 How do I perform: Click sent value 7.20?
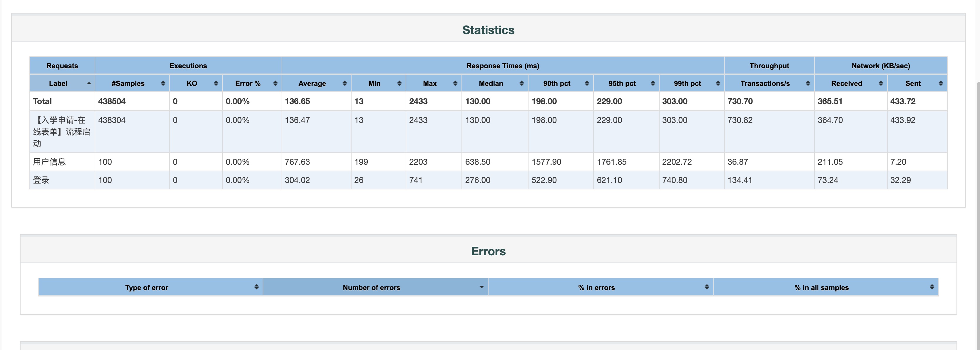898,162
